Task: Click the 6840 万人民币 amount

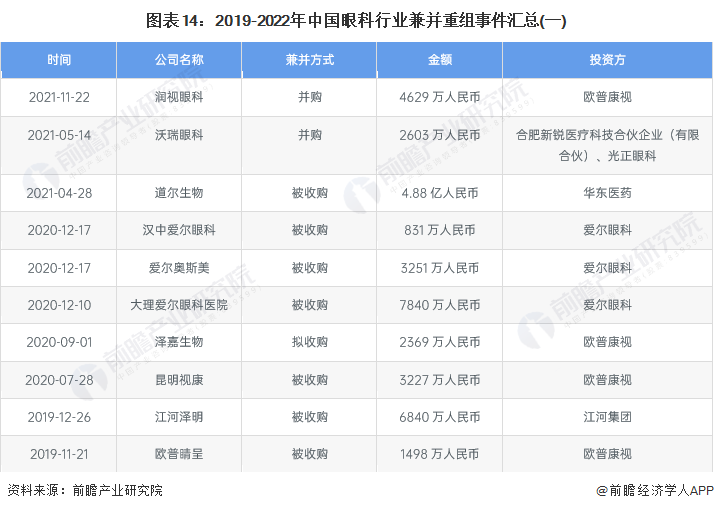Action: [439, 417]
